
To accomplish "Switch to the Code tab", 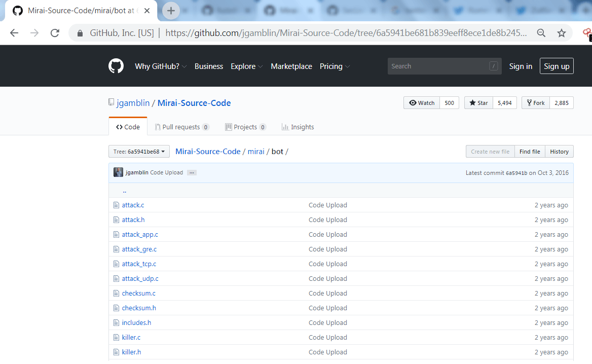I will coord(128,127).
